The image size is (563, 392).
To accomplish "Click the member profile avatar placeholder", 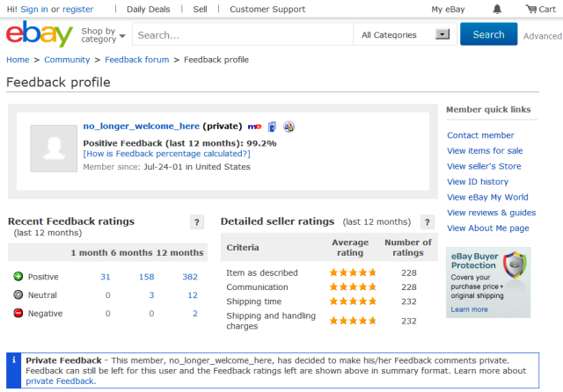I will pos(54,148).
